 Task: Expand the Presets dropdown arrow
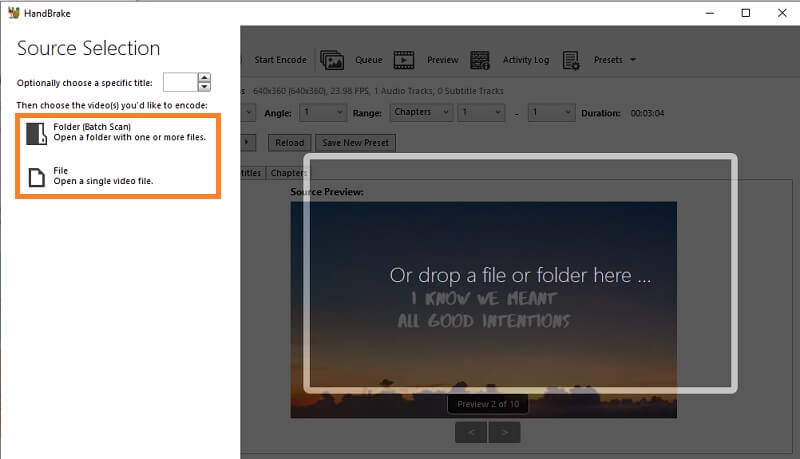point(632,60)
